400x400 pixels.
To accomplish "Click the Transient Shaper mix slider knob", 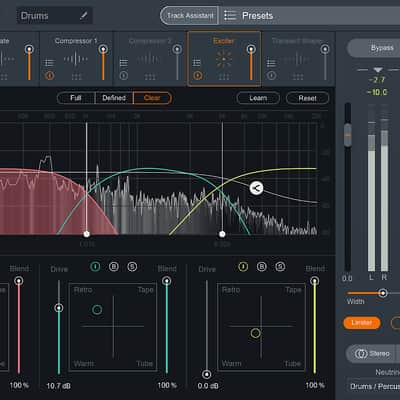I will (325, 50).
